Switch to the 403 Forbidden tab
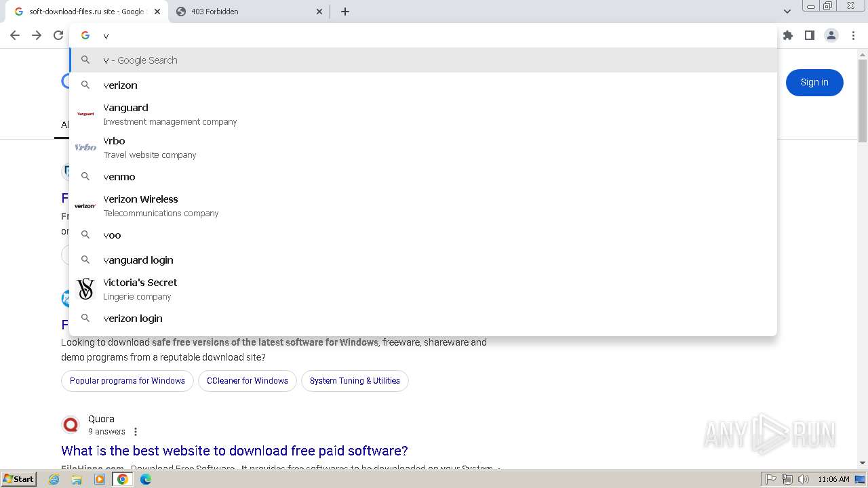The image size is (868, 488). (250, 12)
